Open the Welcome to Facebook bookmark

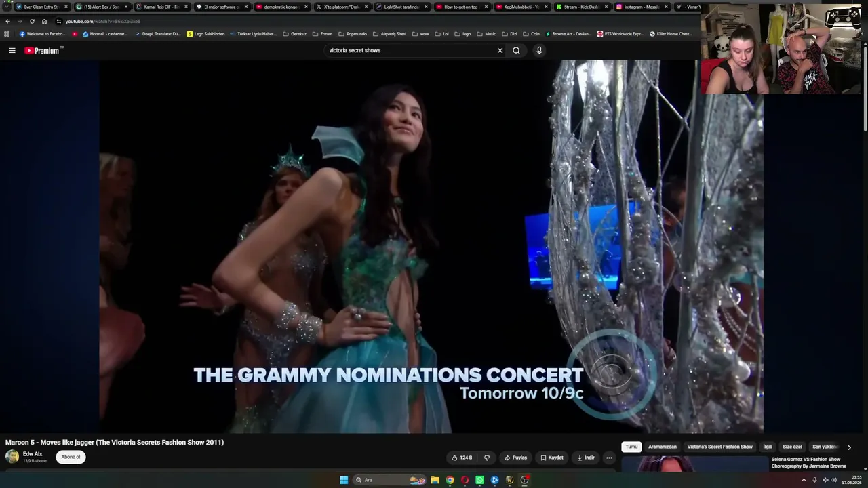42,34
